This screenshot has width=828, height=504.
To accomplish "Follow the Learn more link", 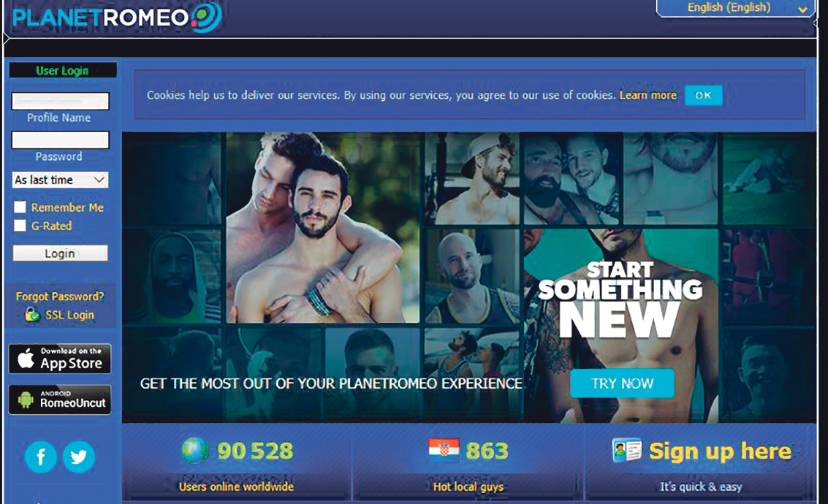I will click(648, 96).
